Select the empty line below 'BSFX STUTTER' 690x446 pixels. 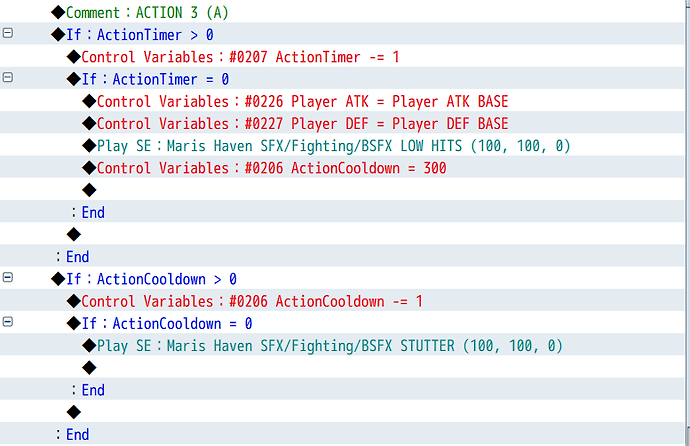89,368
